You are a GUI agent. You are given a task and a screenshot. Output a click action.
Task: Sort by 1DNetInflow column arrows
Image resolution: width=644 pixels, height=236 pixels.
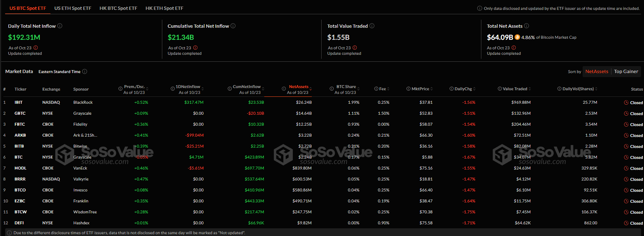tap(202, 89)
